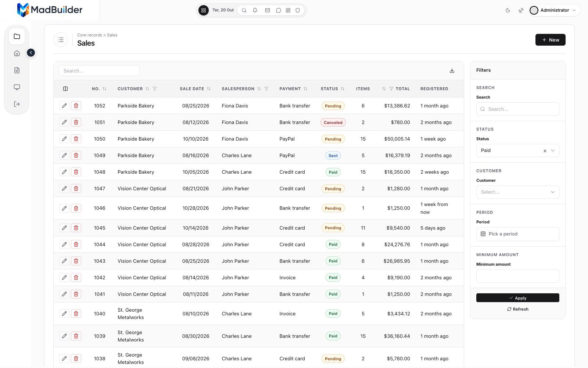Sort by Status column arrows

click(343, 89)
